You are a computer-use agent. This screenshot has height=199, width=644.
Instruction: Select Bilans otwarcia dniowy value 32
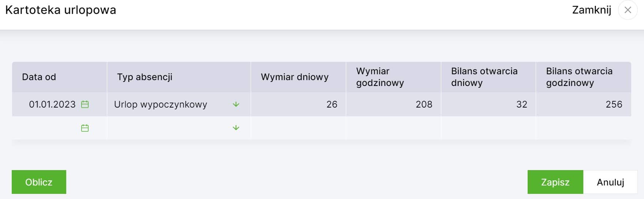coord(522,104)
